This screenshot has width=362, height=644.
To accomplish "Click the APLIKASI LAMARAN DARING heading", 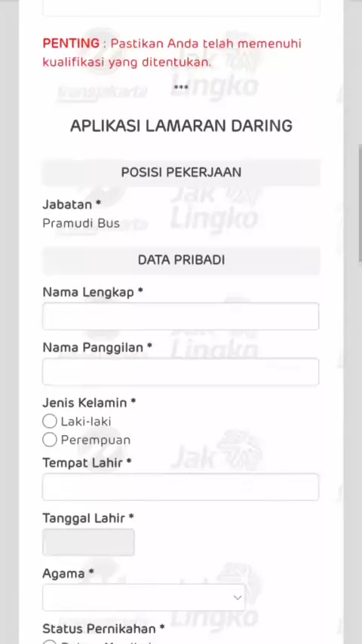I will click(x=181, y=126).
